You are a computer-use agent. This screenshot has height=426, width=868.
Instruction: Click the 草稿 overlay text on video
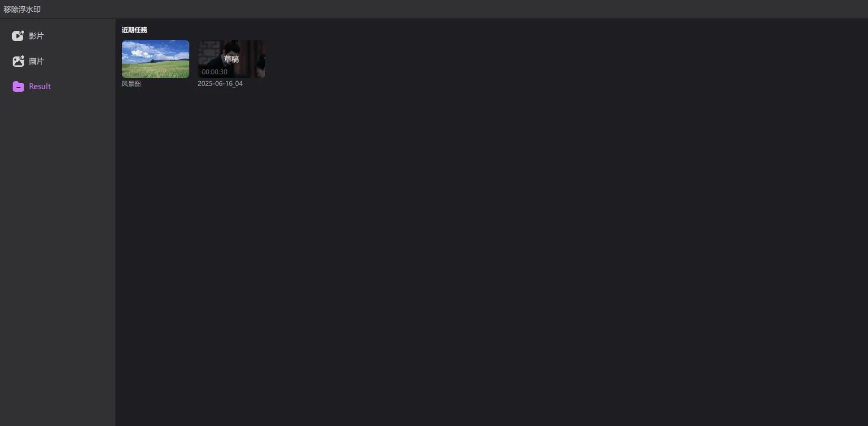(232, 59)
